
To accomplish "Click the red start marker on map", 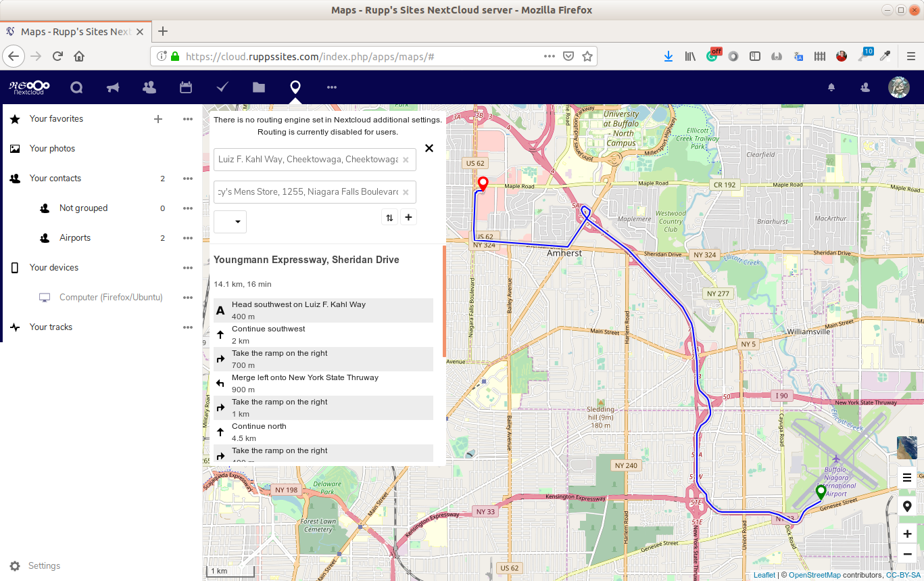I will click(483, 184).
